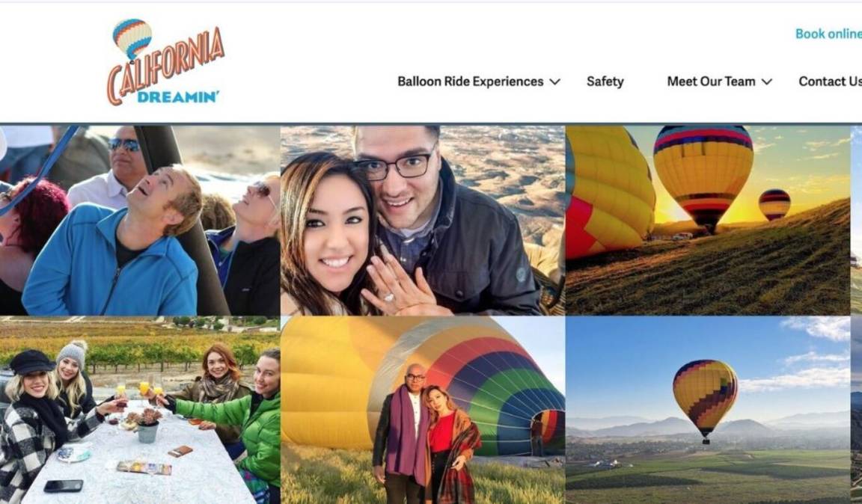This screenshot has height=504, width=862.
Task: Open the Meet Our Team menu
Action: click(x=711, y=82)
